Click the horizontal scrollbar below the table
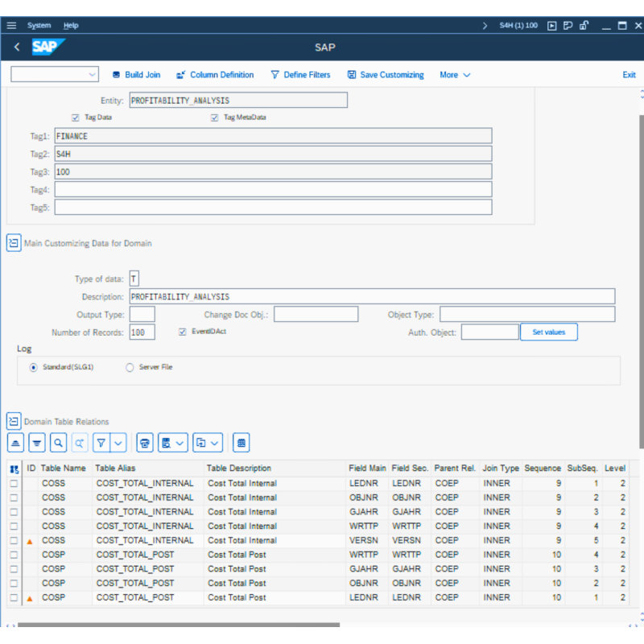This screenshot has width=644, height=644. click(x=177, y=624)
